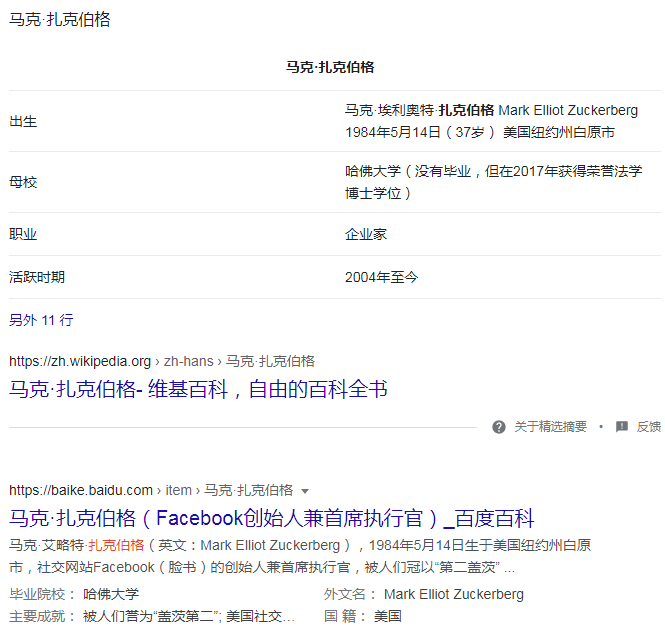Click the bold table heading 马克·扎克伯格
This screenshot has width=665, height=630.
[330, 67]
